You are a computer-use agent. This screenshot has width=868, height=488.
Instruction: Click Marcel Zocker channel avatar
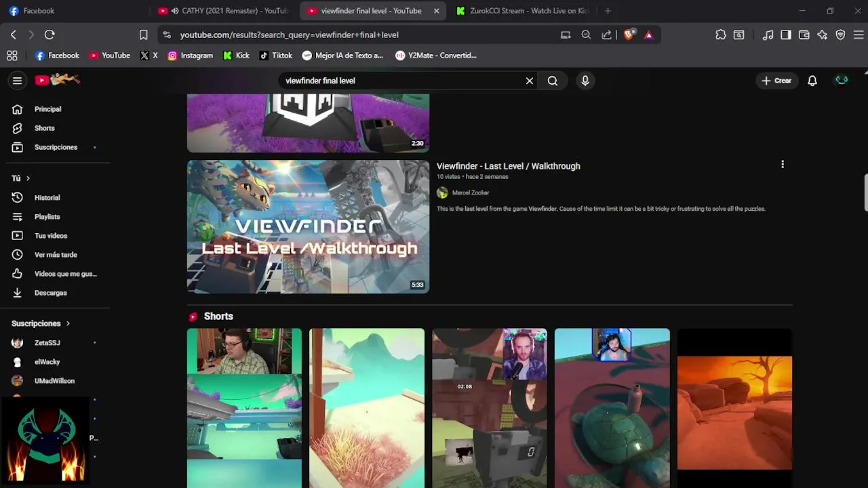[x=442, y=192]
